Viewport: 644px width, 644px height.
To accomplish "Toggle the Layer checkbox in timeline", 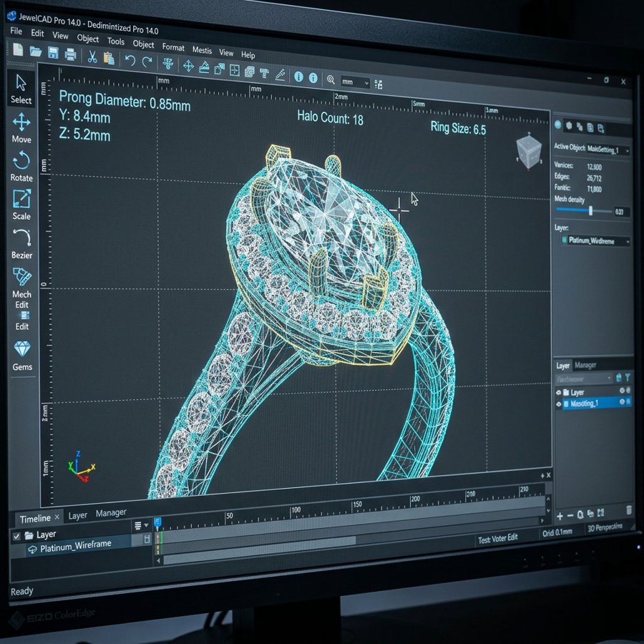I will pyautogui.click(x=17, y=537).
